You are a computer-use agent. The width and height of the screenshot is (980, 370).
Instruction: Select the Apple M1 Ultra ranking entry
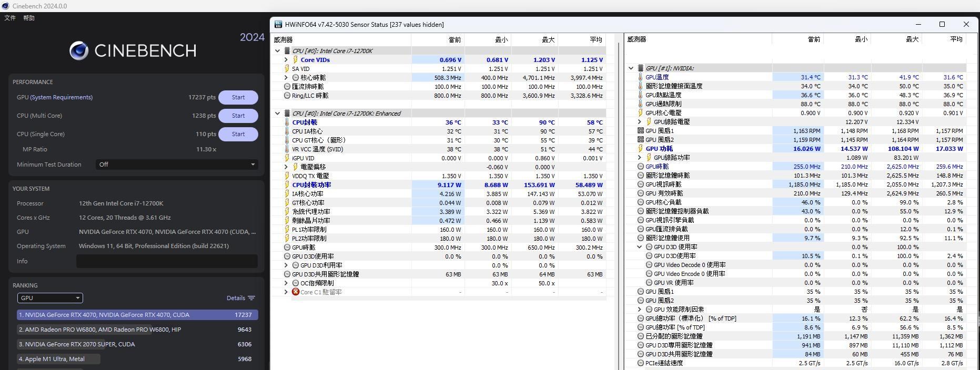point(137,359)
